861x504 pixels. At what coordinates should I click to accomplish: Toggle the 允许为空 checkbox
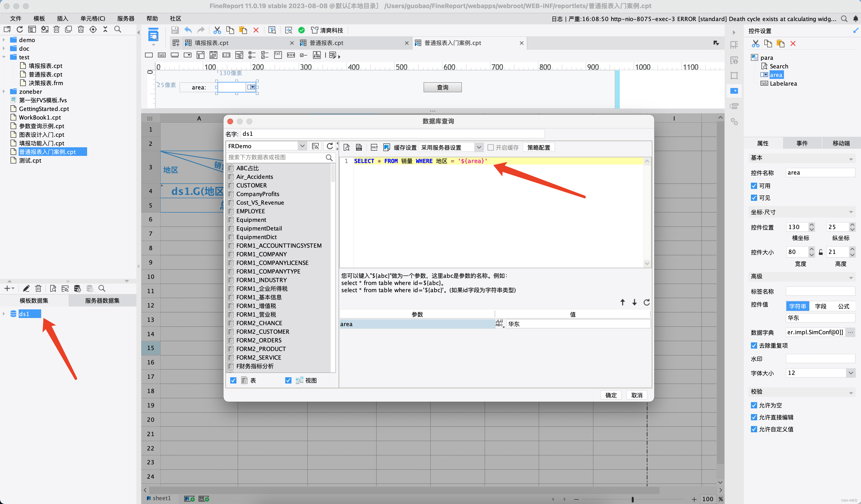pyautogui.click(x=754, y=405)
